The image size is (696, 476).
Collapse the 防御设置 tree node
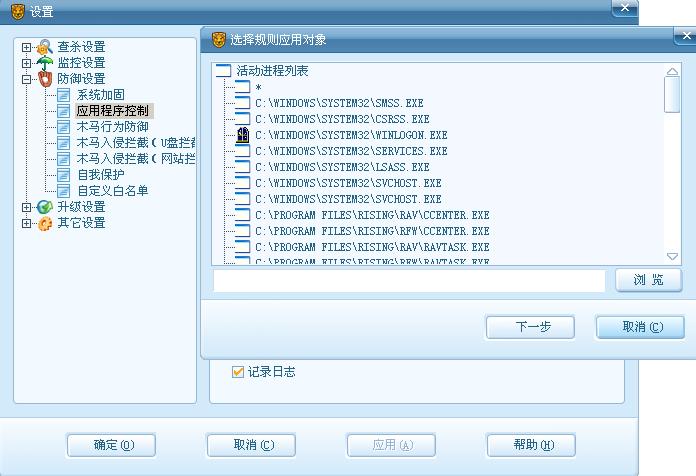click(27, 79)
